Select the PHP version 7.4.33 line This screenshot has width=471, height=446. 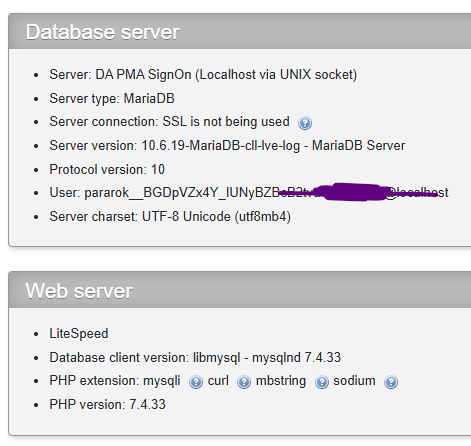(107, 404)
